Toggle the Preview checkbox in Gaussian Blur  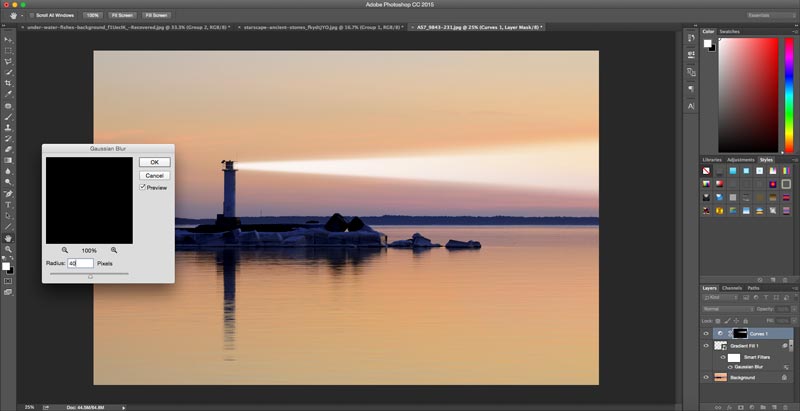tap(143, 188)
